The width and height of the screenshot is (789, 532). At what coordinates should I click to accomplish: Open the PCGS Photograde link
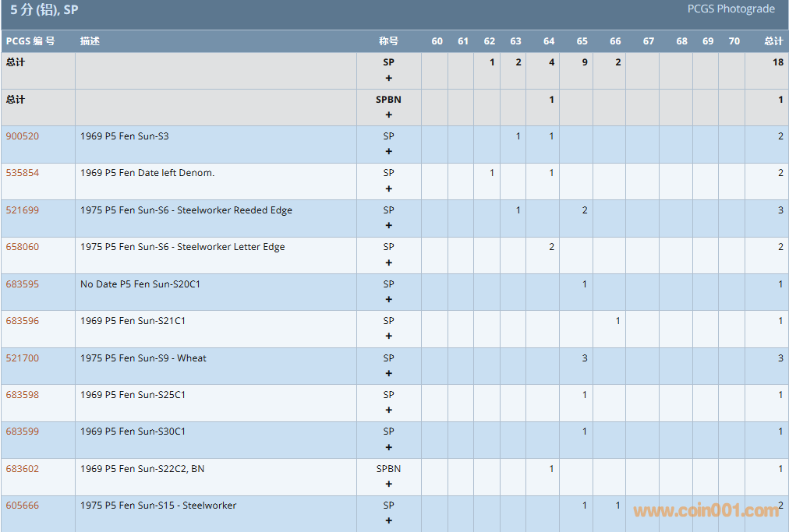pos(731,9)
